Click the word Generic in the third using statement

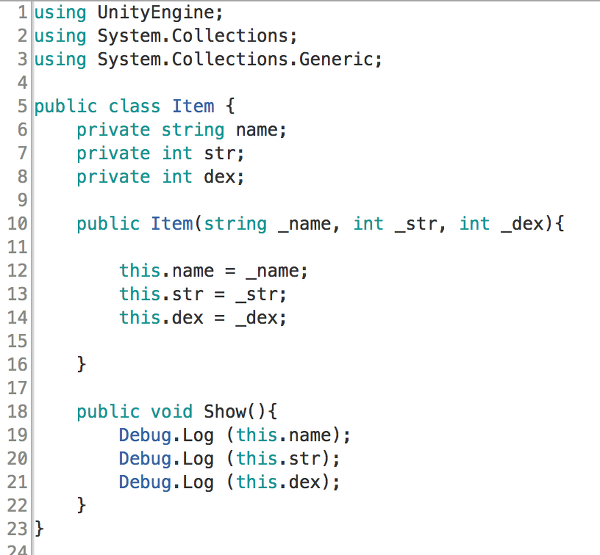click(336, 59)
